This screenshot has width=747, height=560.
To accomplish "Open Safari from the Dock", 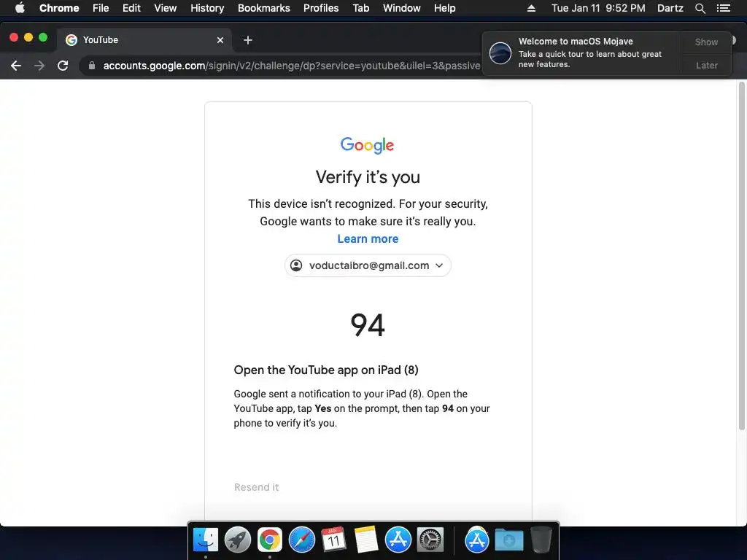I will [x=301, y=540].
